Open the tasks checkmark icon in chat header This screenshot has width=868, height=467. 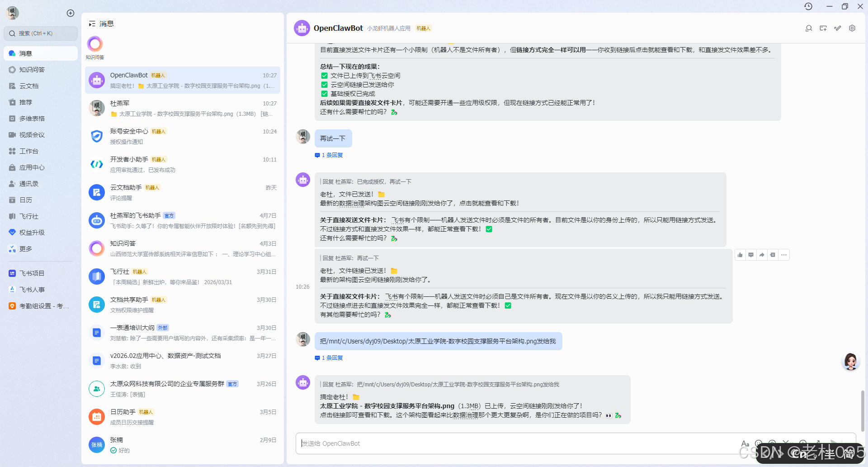coord(838,28)
